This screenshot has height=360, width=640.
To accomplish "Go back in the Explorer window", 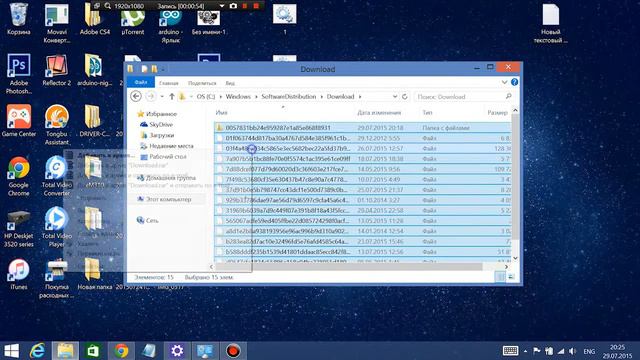I will pyautogui.click(x=136, y=96).
